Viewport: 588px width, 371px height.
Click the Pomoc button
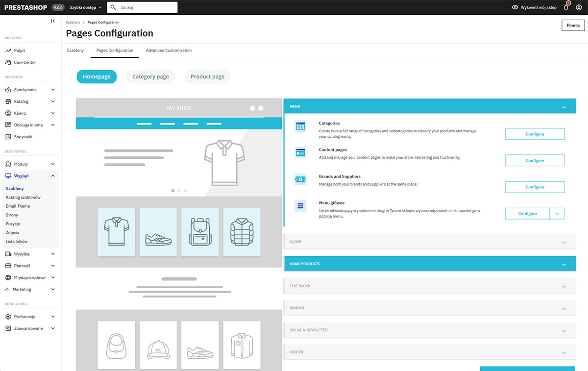click(x=572, y=25)
